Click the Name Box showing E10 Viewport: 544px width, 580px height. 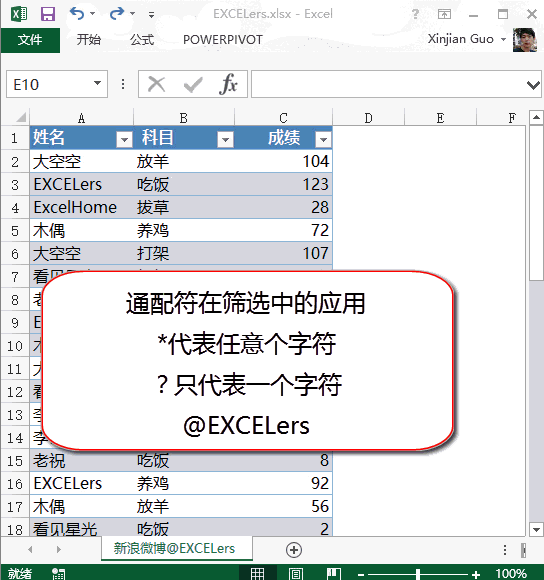(57, 84)
